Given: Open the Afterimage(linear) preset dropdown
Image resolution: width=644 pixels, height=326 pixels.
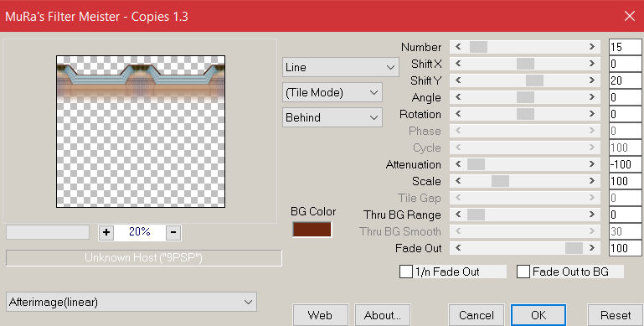Looking at the screenshot, I should [x=131, y=303].
